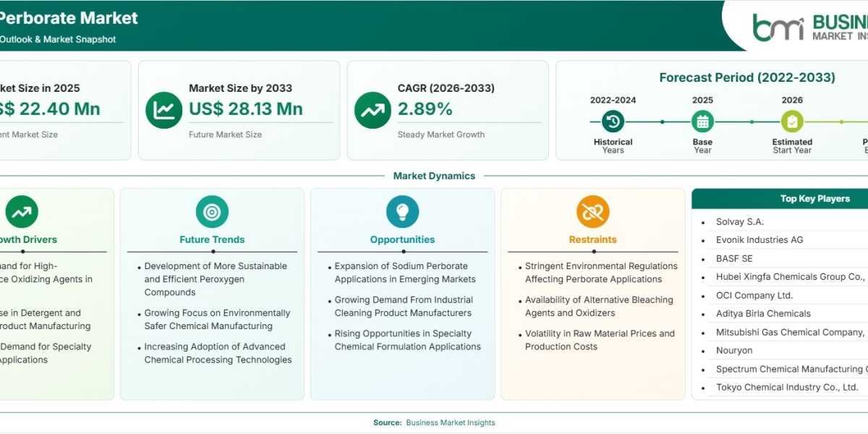This screenshot has width=868, height=434.
Task: Click the Growth Drivers arrow icon
Action: (22, 212)
